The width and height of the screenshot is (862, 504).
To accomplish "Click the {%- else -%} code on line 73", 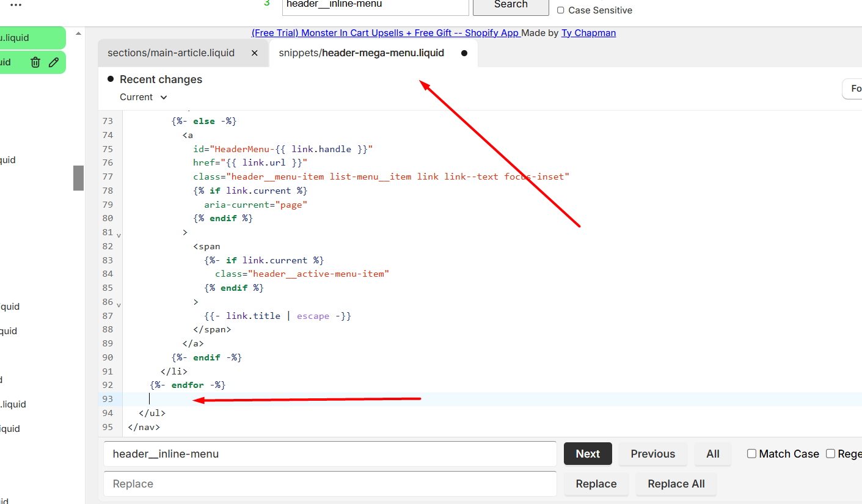I will tap(204, 121).
